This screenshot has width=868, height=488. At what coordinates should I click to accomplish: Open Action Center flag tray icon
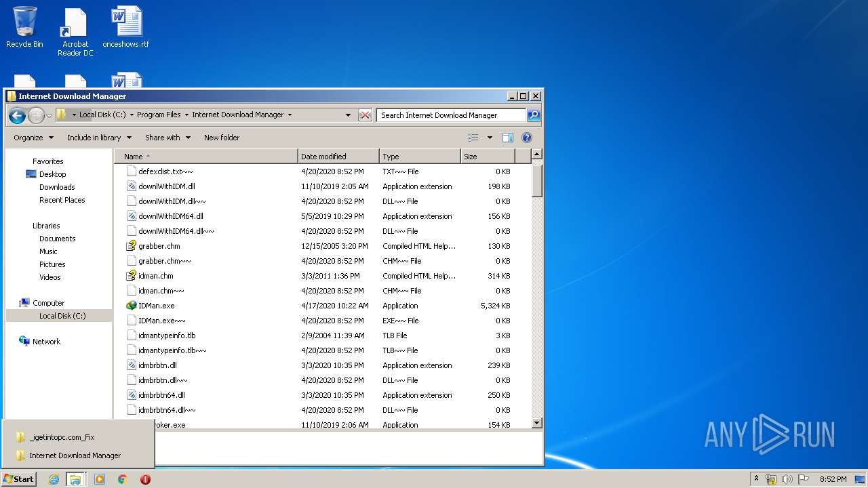(x=804, y=479)
